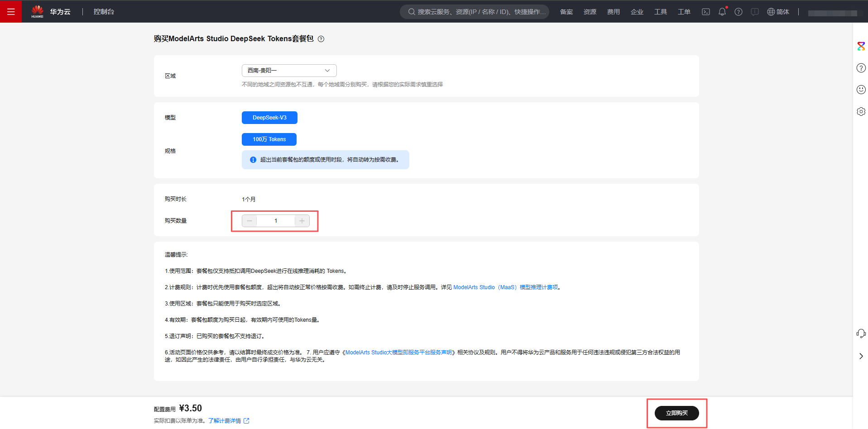Screen dimensions: 868x429
Task: Select the DeepSeek-V3 model option
Action: 269,118
